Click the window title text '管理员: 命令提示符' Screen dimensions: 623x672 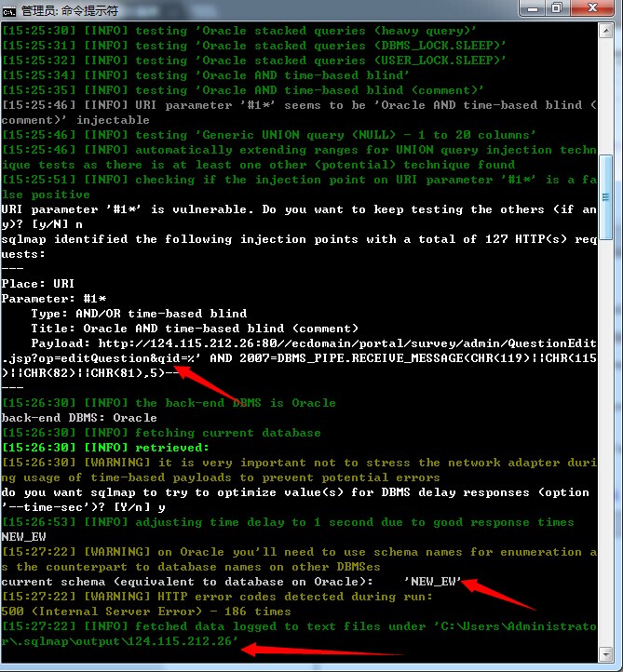70,11
